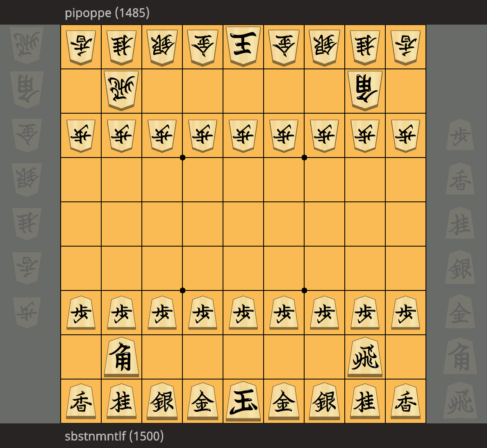
Task: Select the bottom silver (銀) left of the gold
Action: point(162,401)
